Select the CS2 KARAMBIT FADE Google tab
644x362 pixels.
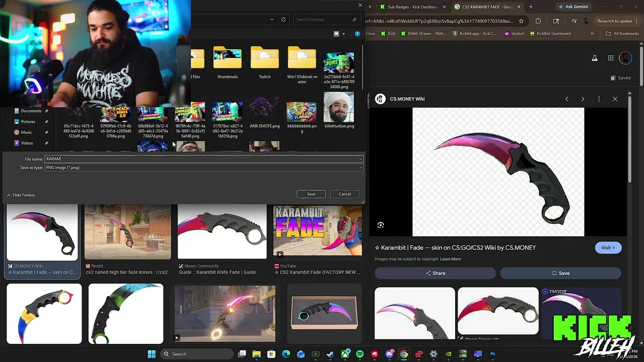click(482, 7)
